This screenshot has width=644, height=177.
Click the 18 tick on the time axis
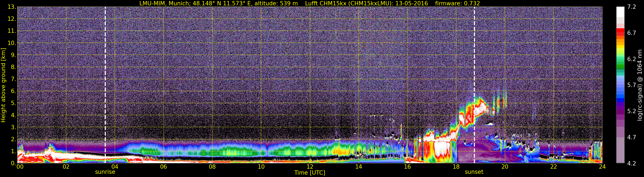tap(456, 167)
